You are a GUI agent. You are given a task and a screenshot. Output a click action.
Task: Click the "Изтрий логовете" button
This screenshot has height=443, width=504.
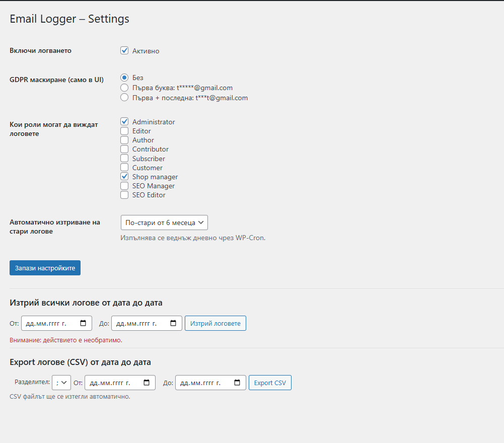click(215, 323)
